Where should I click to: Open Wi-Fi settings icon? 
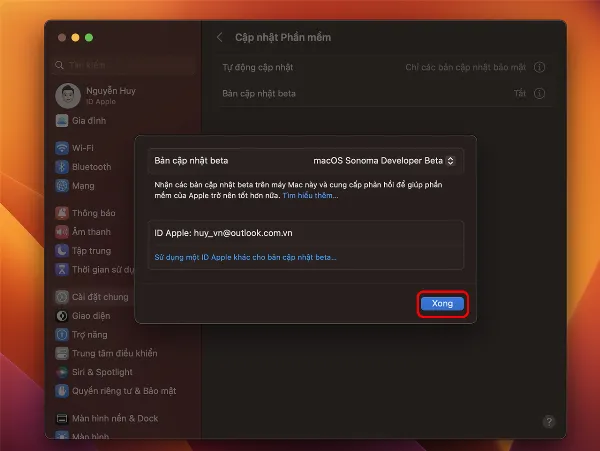point(62,148)
